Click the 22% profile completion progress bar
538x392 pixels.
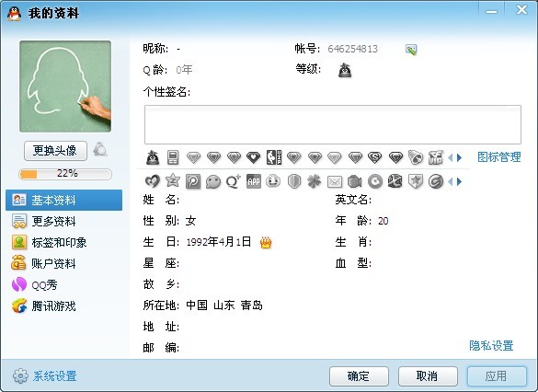65,174
